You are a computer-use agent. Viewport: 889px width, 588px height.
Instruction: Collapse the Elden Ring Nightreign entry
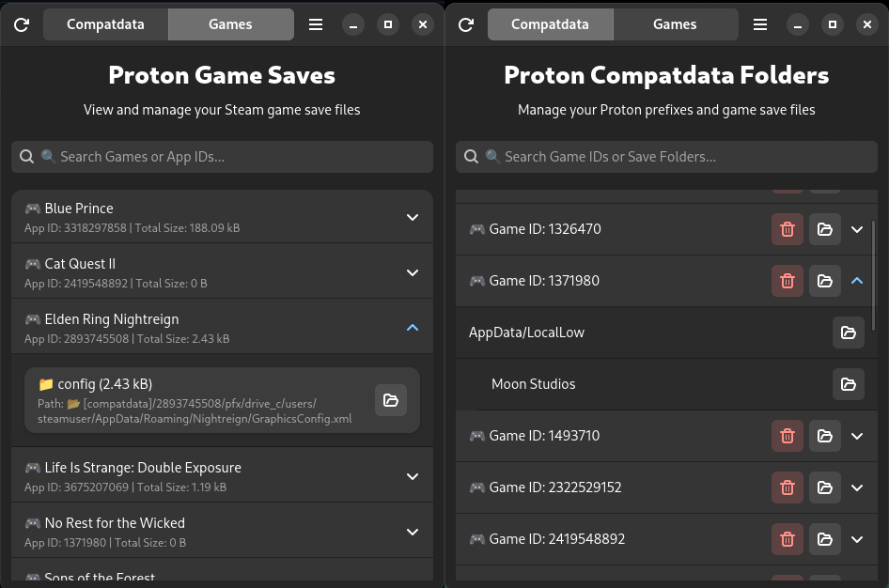[x=412, y=327]
